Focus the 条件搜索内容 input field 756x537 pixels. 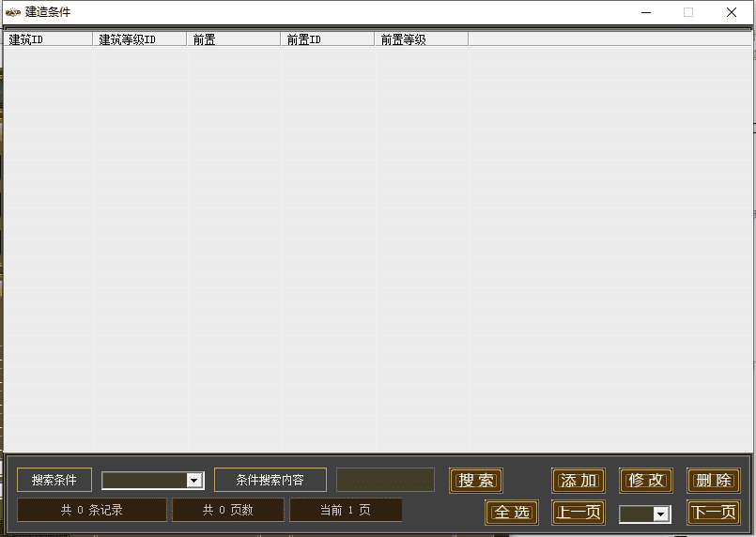385,480
